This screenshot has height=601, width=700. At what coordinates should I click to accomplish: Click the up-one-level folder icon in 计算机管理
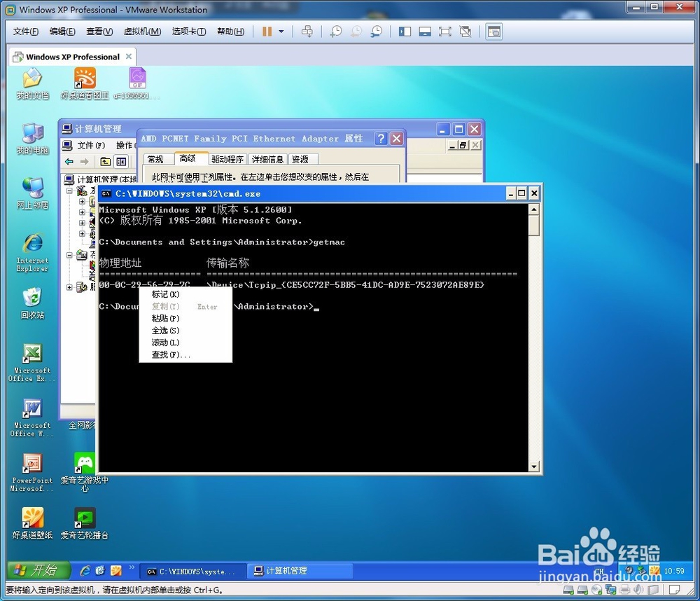tap(106, 161)
